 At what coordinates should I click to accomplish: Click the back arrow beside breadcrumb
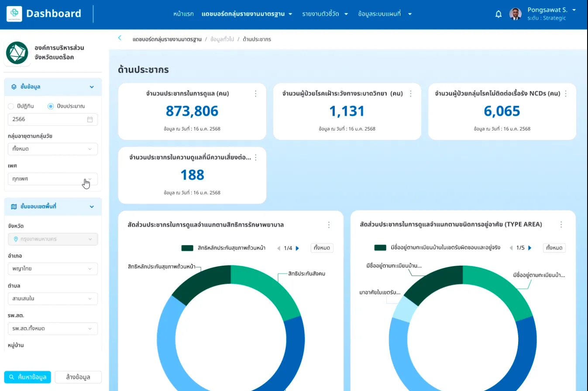pyautogui.click(x=120, y=38)
